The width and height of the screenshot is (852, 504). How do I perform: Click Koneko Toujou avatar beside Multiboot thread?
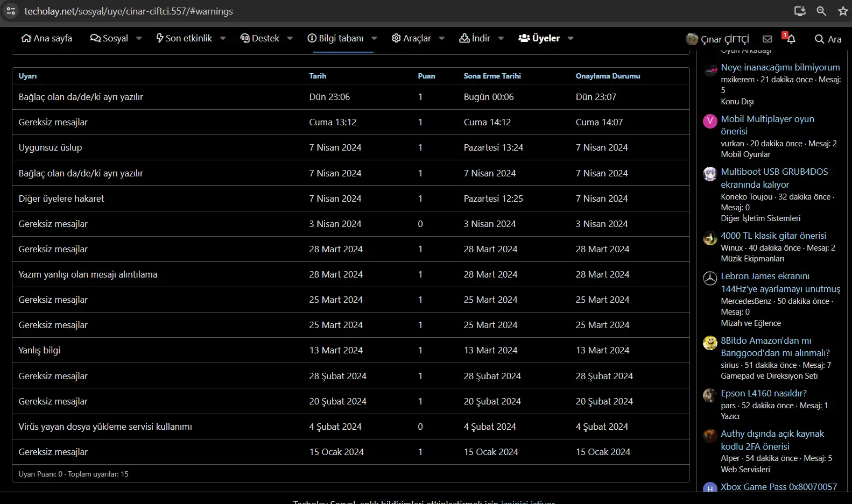point(710,174)
